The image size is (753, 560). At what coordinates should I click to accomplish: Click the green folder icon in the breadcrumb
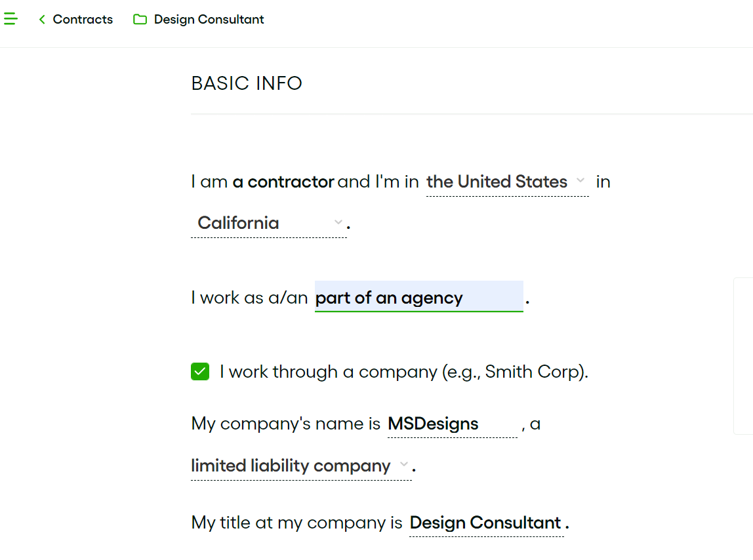click(x=139, y=20)
